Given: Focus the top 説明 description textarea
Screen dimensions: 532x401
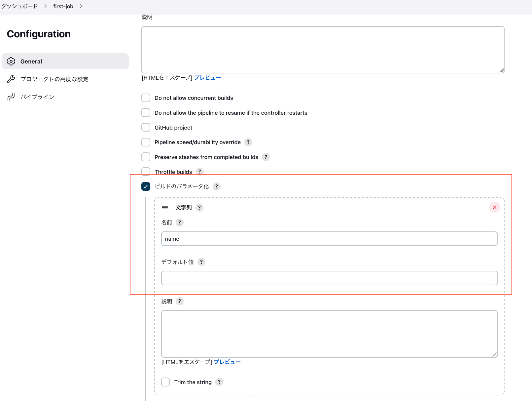Looking at the screenshot, I should (323, 50).
